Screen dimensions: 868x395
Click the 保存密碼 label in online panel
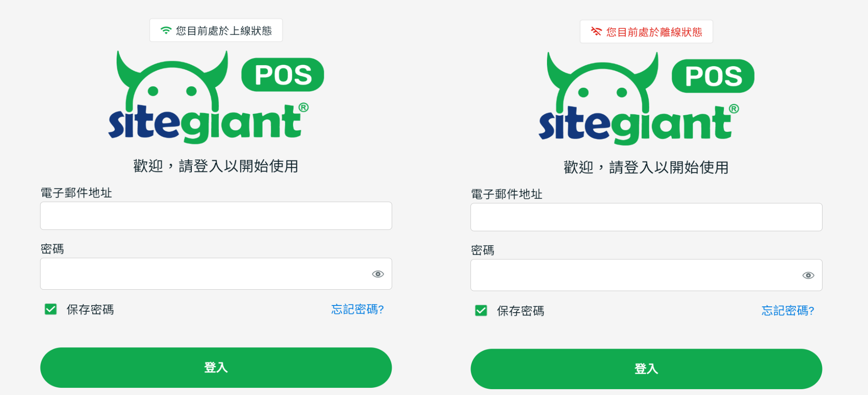(x=90, y=310)
